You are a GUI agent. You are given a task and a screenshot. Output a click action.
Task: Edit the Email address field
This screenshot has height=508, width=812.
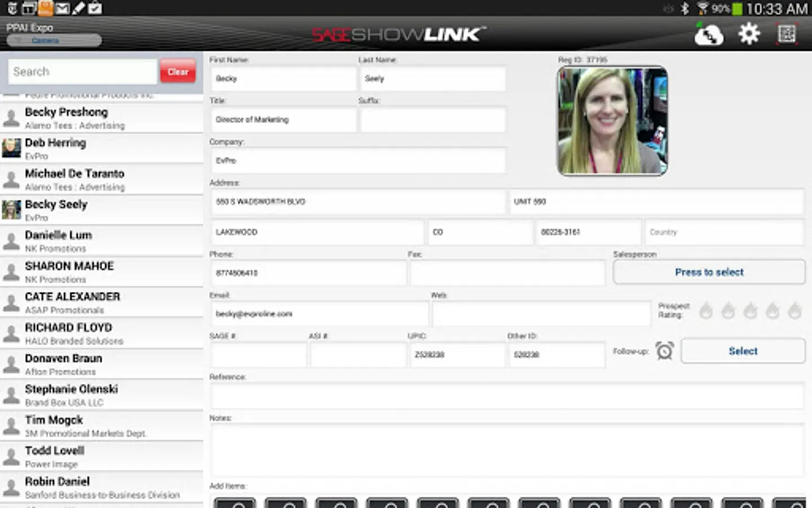point(320,314)
